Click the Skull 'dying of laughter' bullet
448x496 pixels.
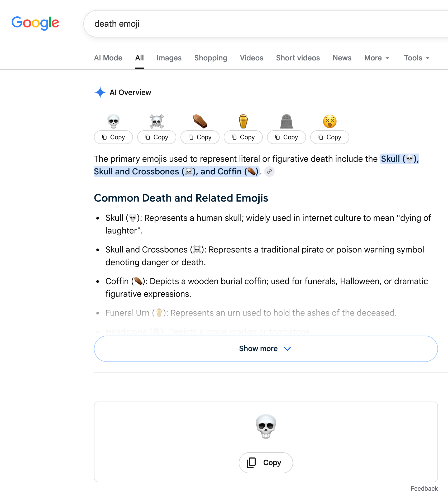coord(268,224)
